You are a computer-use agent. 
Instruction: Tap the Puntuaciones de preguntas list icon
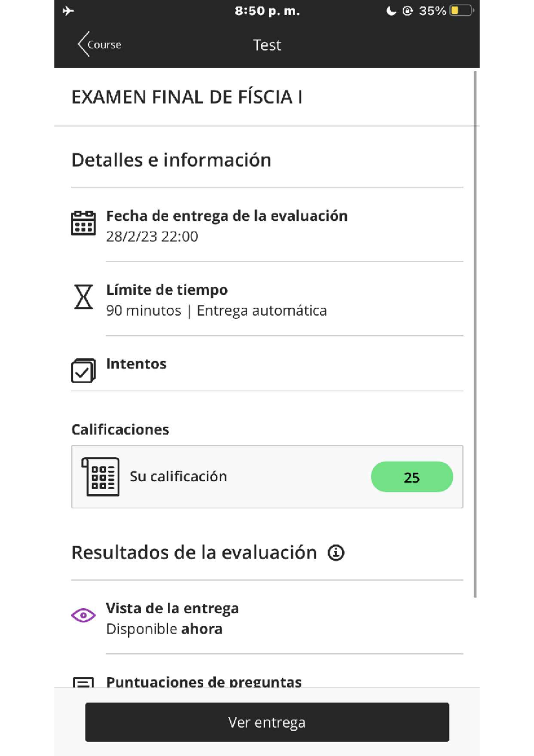tap(83, 682)
